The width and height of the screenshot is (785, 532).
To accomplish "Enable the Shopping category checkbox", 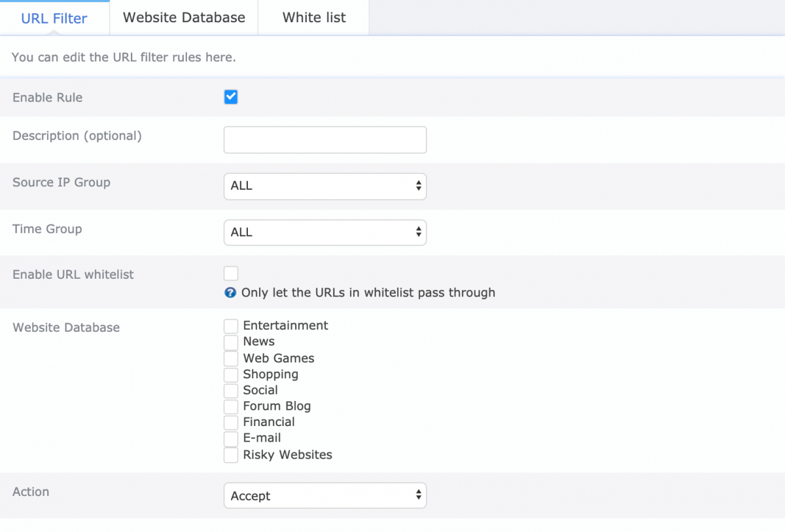I will coord(231,375).
